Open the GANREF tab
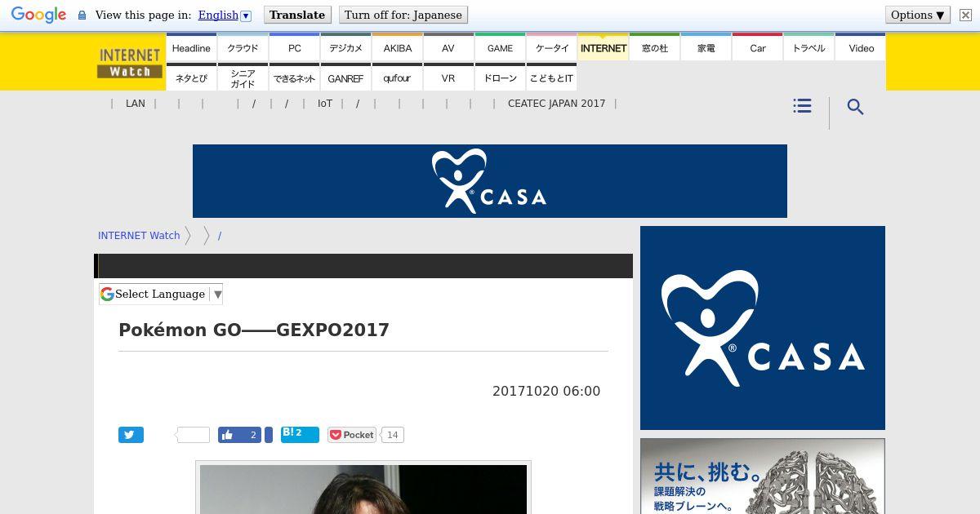 [x=345, y=78]
